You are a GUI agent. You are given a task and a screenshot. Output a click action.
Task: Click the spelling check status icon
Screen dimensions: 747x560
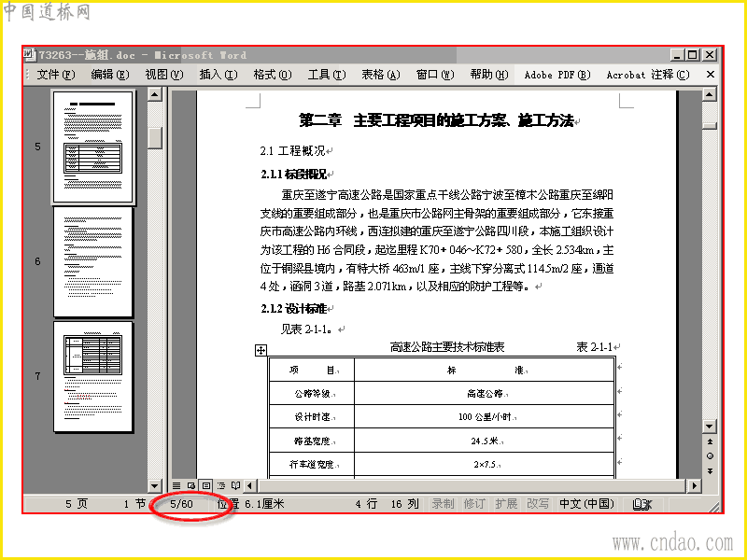641,504
